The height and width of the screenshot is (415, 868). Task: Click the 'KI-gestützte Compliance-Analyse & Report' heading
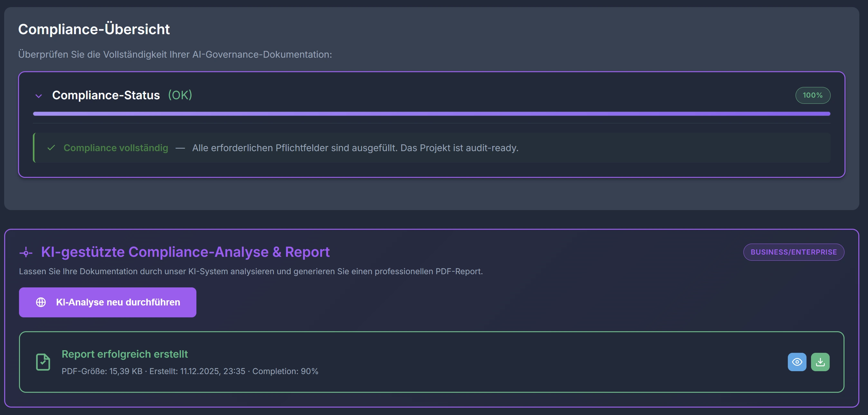click(185, 252)
